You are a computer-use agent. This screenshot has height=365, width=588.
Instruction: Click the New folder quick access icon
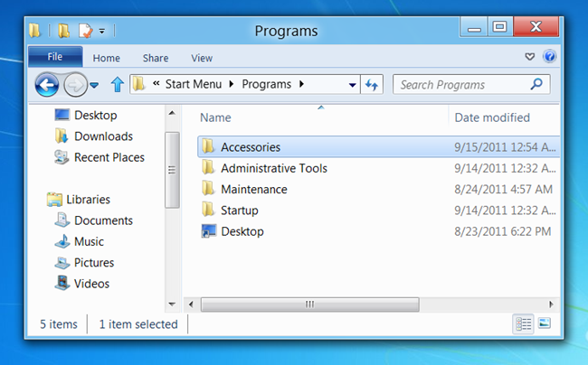[x=63, y=31]
